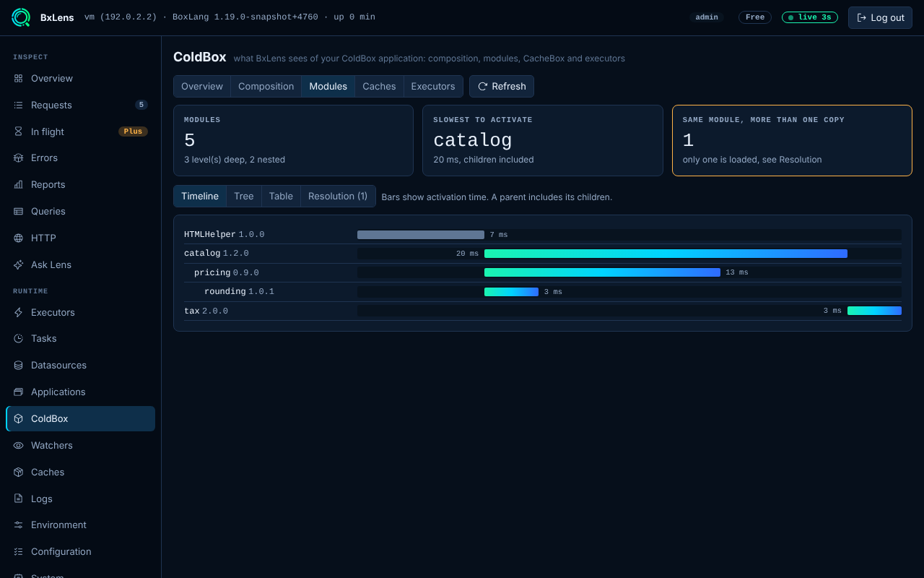
Task: Click the Logs file icon
Action: pyautogui.click(x=19, y=499)
